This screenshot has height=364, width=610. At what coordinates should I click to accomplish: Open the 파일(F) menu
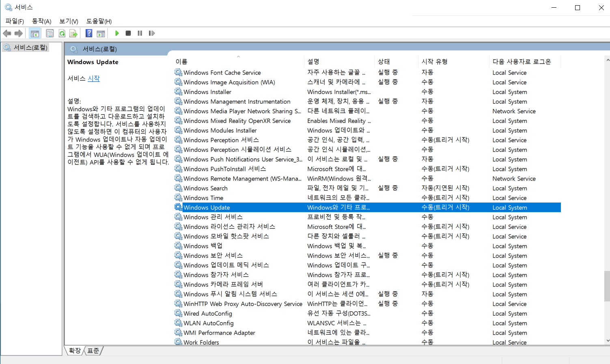15,21
